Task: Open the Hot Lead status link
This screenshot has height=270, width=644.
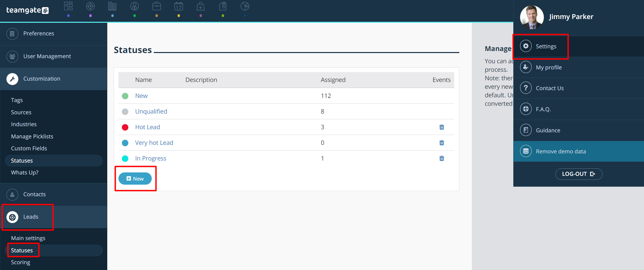Action: (147, 127)
